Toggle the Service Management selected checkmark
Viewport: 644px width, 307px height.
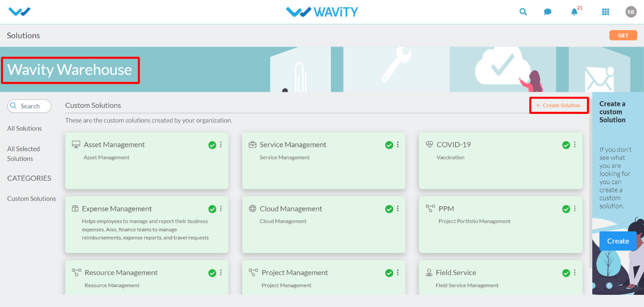point(389,145)
